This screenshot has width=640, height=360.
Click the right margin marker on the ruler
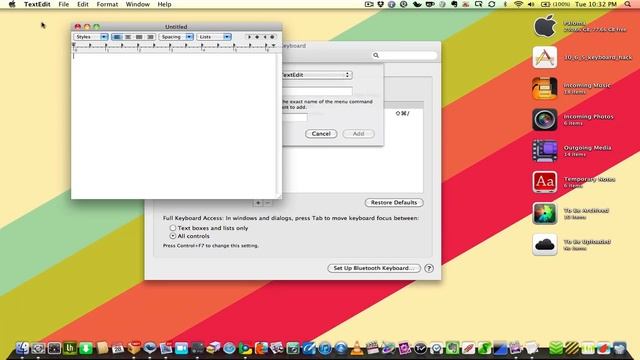tap(274, 46)
